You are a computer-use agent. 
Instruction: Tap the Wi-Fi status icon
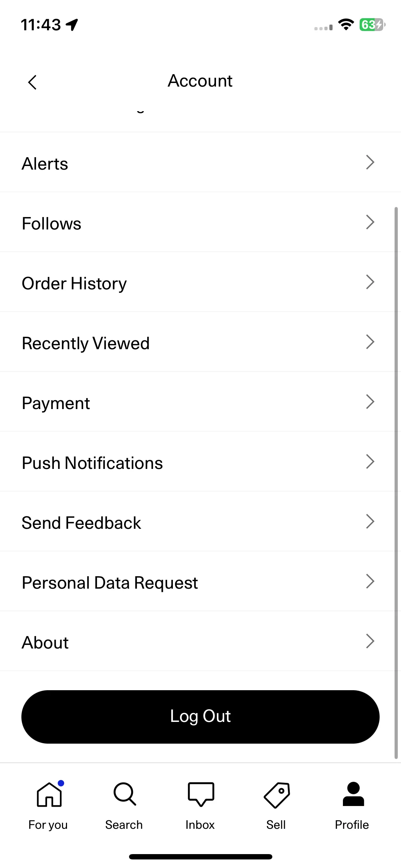pyautogui.click(x=346, y=25)
